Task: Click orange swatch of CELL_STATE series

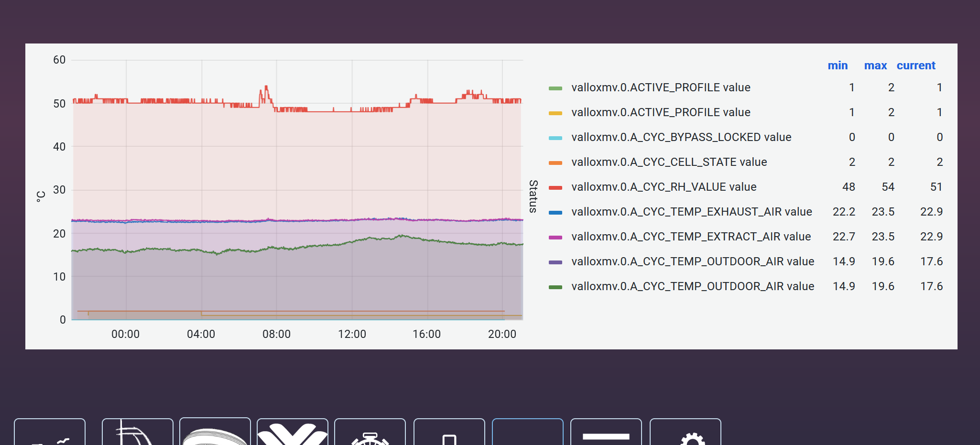Action: tap(555, 163)
